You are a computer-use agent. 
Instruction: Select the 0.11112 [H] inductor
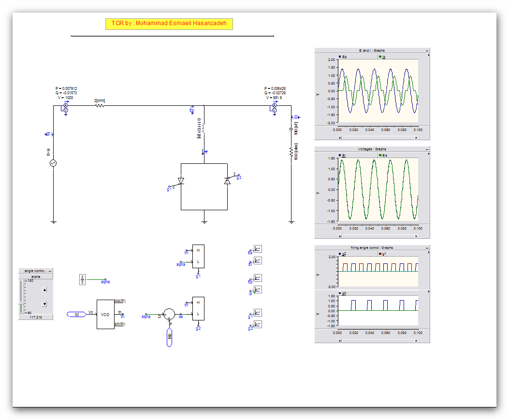click(x=204, y=129)
